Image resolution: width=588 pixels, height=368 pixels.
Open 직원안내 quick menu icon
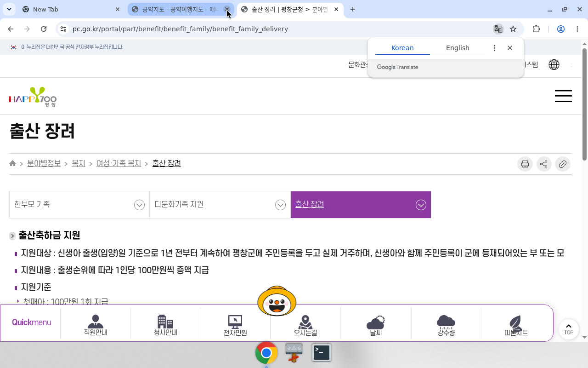95,325
